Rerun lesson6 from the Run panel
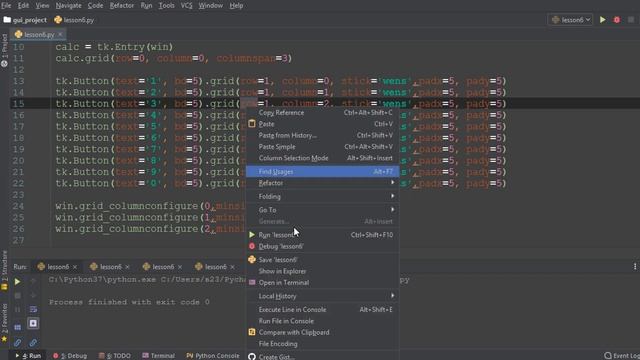 pos(17,282)
